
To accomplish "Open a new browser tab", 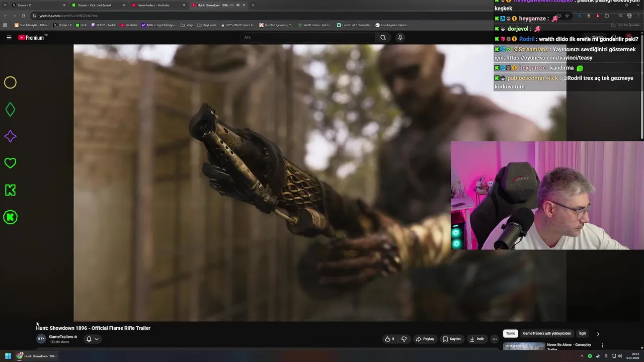I will (x=253, y=5).
